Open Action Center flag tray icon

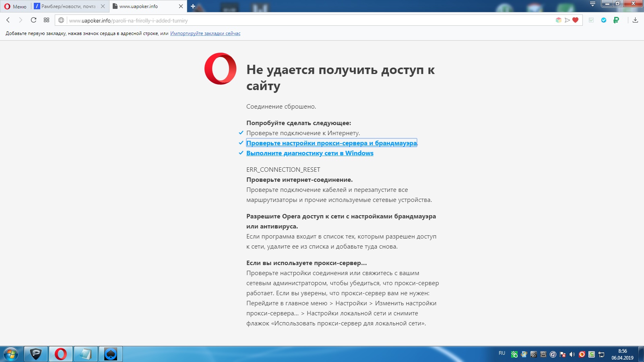(x=563, y=354)
